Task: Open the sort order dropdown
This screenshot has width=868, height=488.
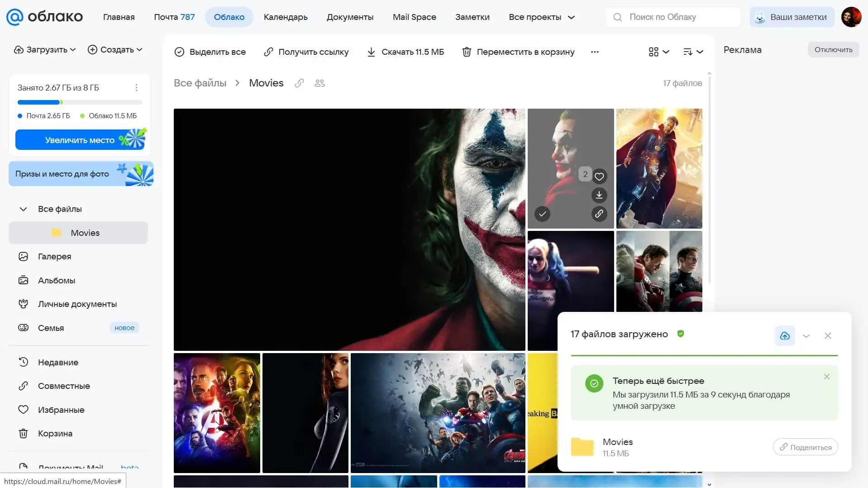Action: pyautogui.click(x=693, y=52)
